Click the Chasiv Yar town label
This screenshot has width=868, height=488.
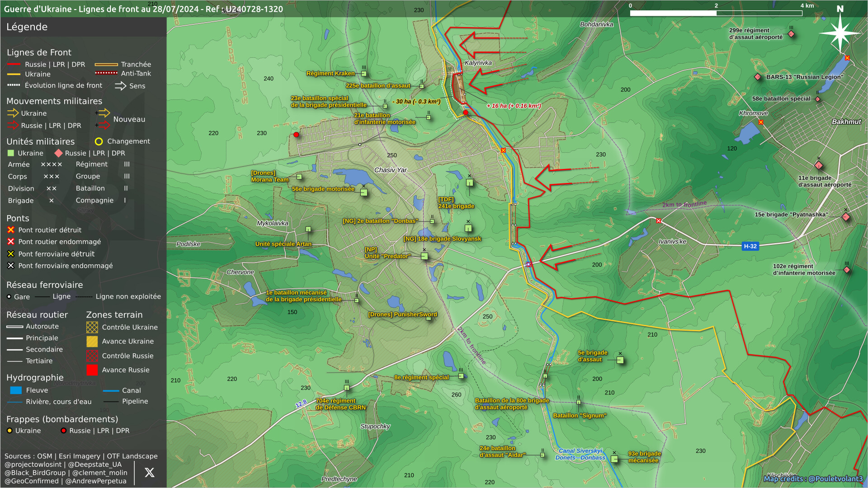click(390, 170)
